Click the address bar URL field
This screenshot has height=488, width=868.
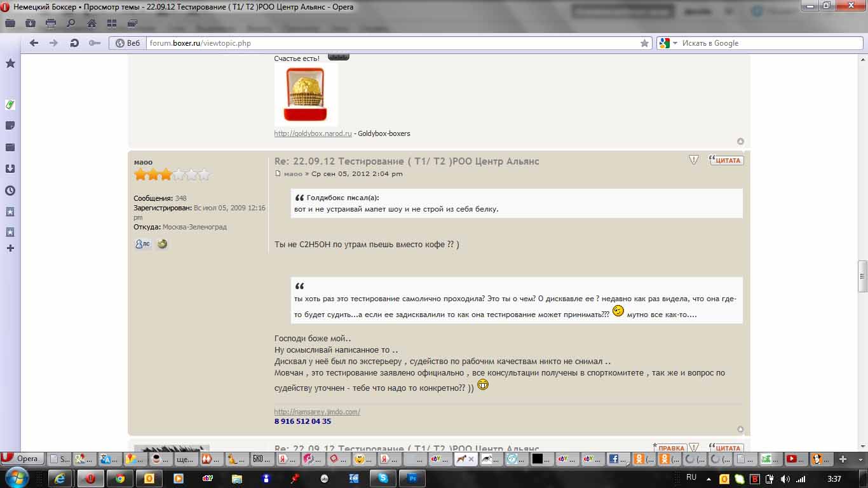coord(381,43)
